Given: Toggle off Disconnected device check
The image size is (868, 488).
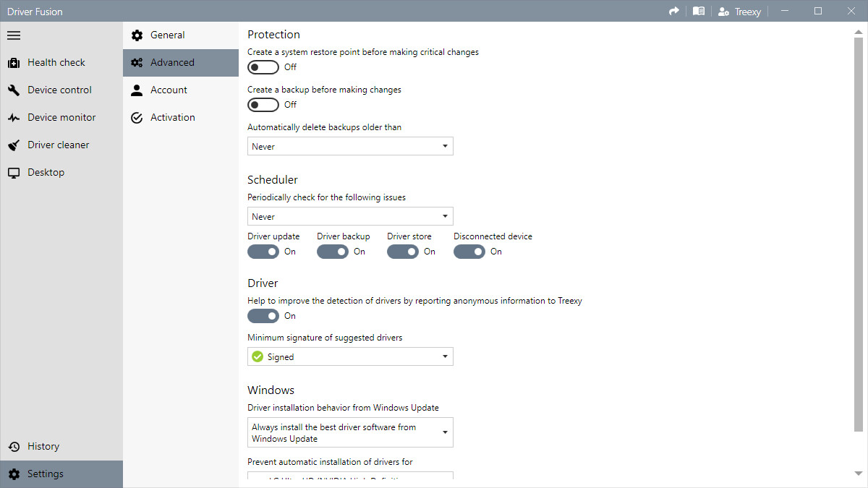Looking at the screenshot, I should coord(469,252).
